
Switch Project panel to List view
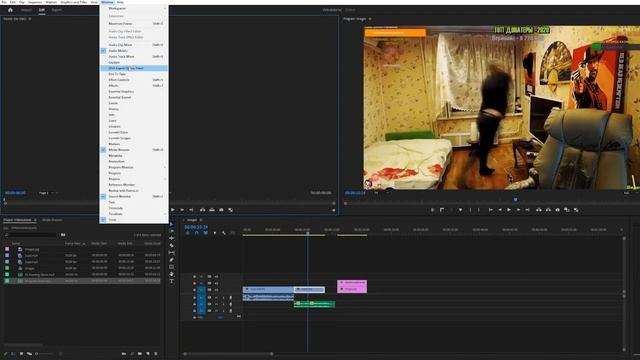click(13, 353)
